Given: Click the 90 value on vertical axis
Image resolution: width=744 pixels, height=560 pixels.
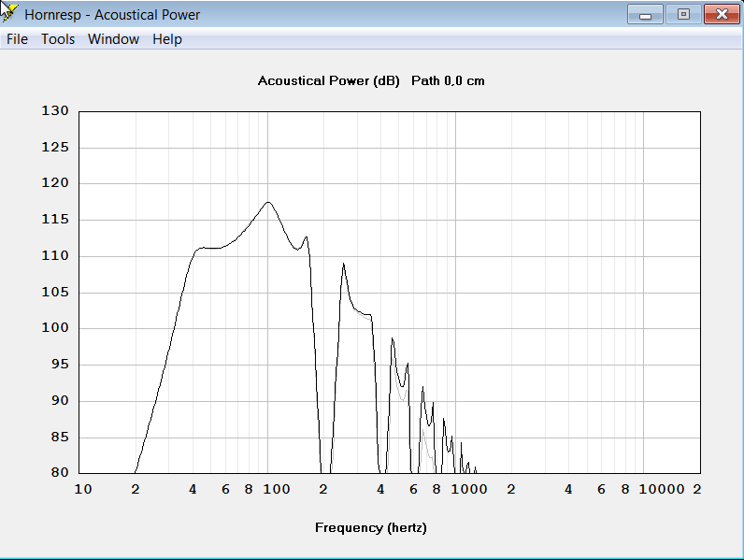Looking at the screenshot, I should point(60,400).
